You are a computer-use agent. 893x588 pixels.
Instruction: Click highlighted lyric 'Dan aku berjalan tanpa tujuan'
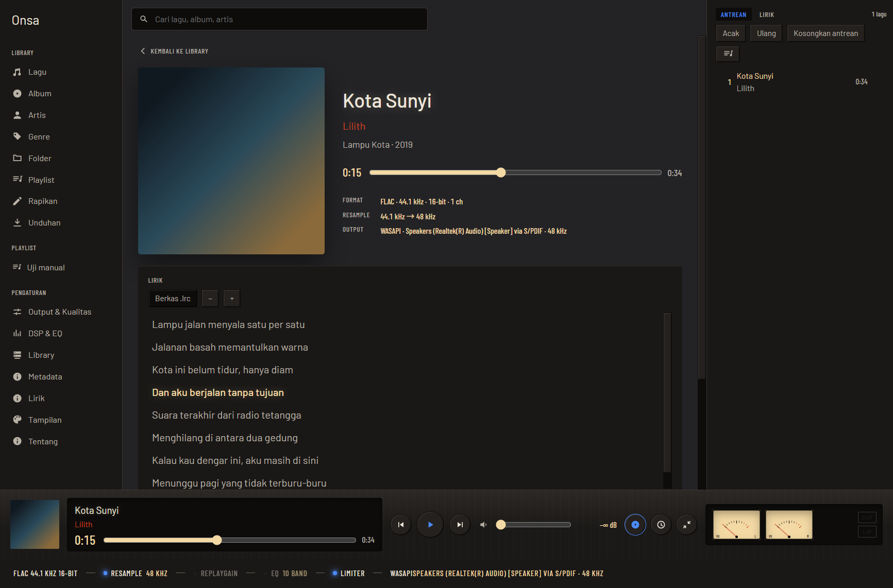tap(218, 393)
